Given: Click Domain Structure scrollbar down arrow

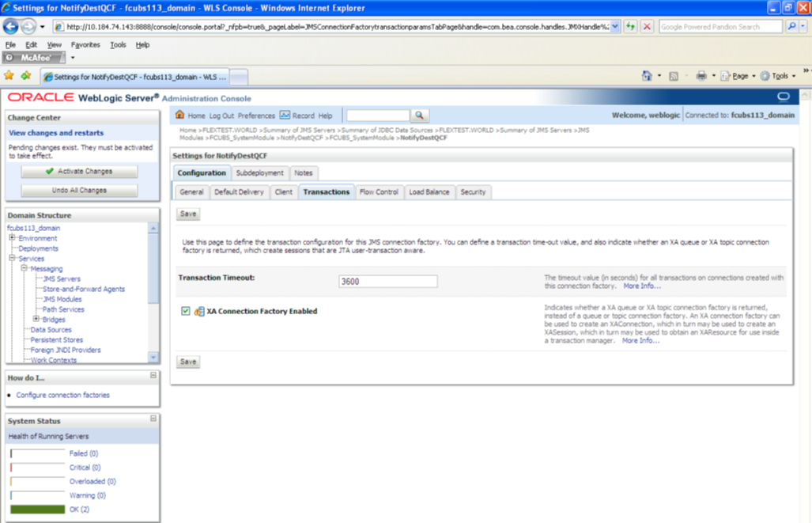Looking at the screenshot, I should (153, 358).
